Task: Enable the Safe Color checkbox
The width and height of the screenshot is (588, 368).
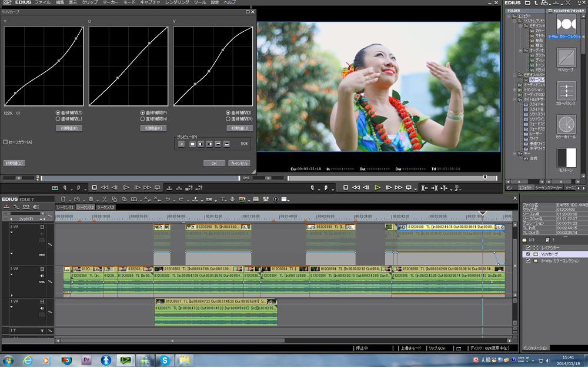Action: point(6,142)
